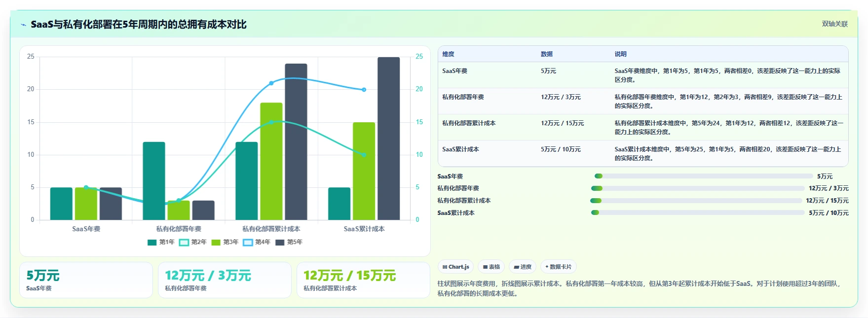The width and height of the screenshot is (868, 318).
Task: Click the green bar in the SaaS累计成本 group
Action: [364, 171]
